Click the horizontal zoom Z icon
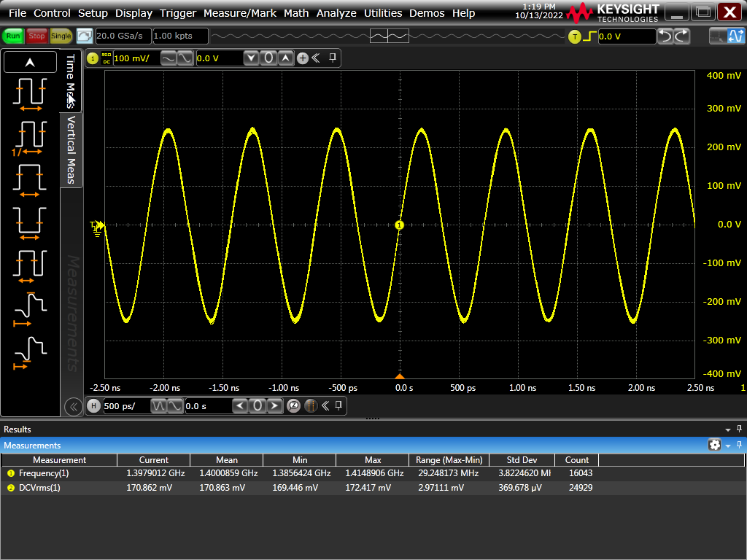This screenshot has width=747, height=560. point(293,406)
